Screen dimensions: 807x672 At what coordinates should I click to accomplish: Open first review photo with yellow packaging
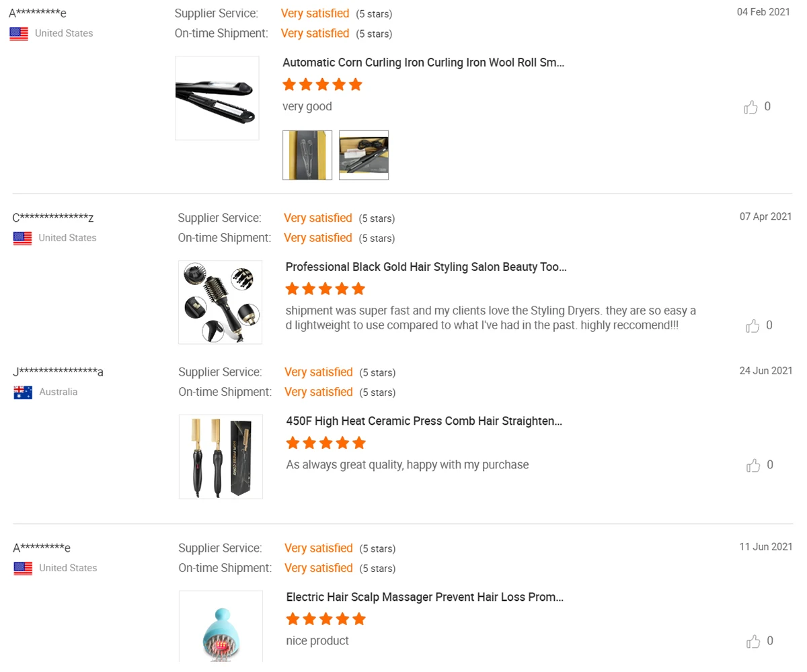click(307, 155)
